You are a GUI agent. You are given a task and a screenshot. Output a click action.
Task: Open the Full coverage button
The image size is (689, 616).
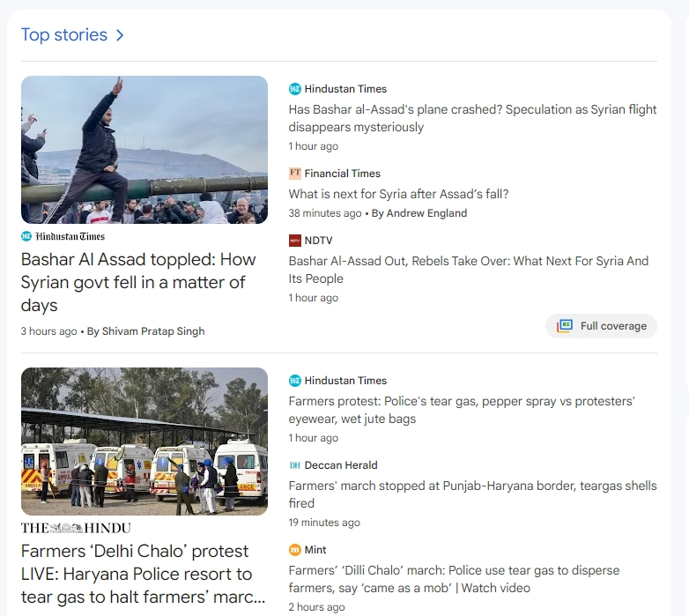coord(601,326)
